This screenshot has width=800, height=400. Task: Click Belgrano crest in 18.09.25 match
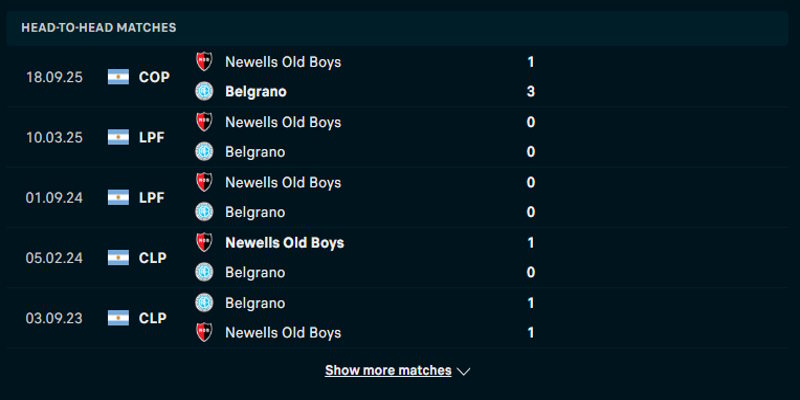pos(204,92)
